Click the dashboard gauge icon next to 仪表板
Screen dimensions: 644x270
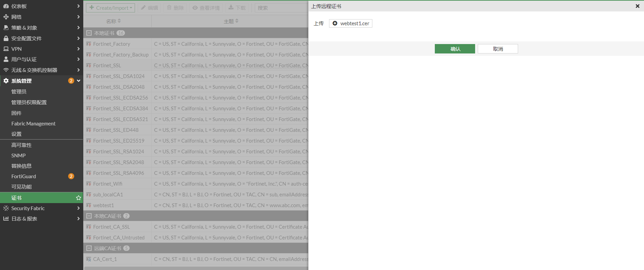coord(6,6)
